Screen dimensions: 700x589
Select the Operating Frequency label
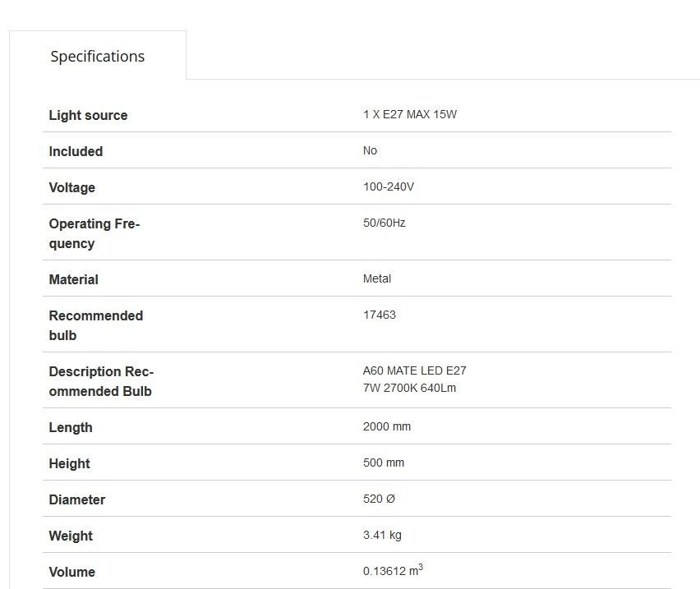click(94, 233)
